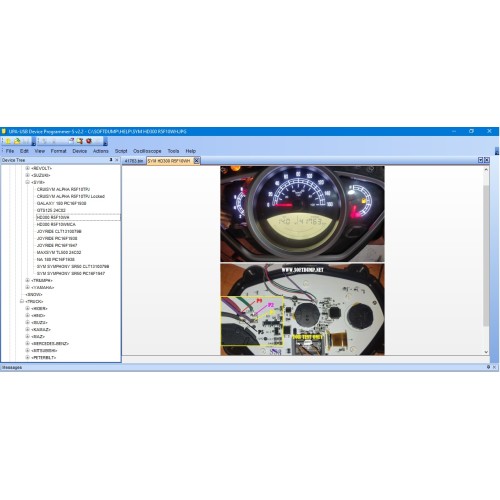Viewport: 500px width, 500px height.
Task: Open the File menu
Action: pos(10,151)
